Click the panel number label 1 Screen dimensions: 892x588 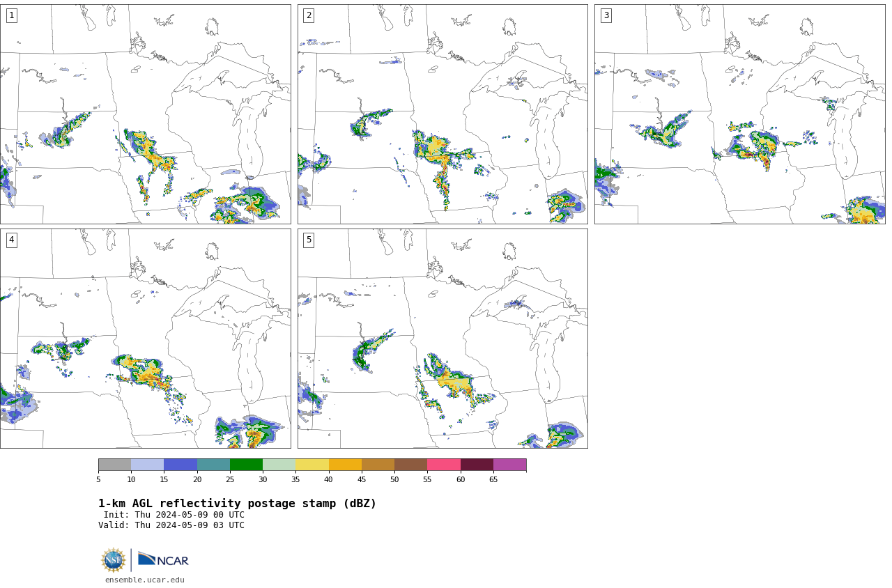11,15
